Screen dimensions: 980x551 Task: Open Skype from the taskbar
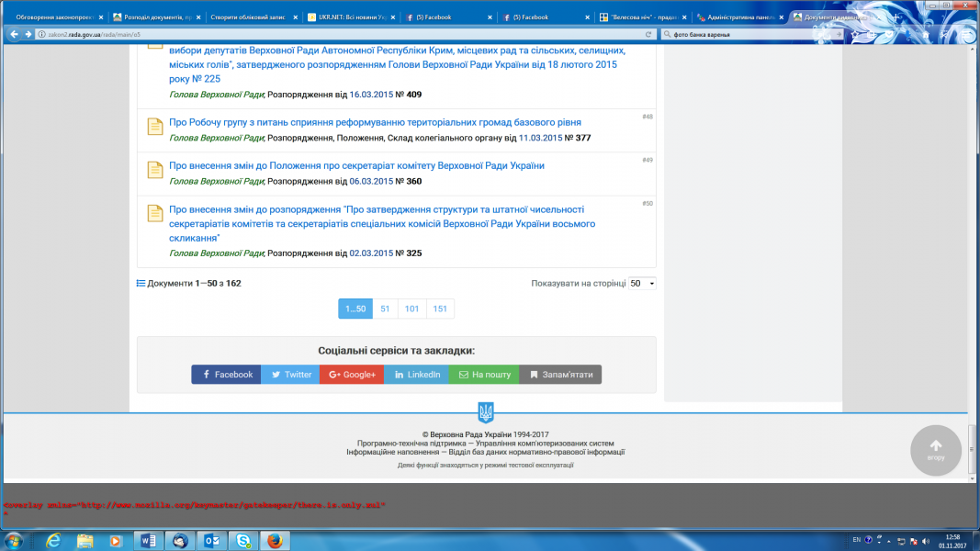pyautogui.click(x=243, y=540)
